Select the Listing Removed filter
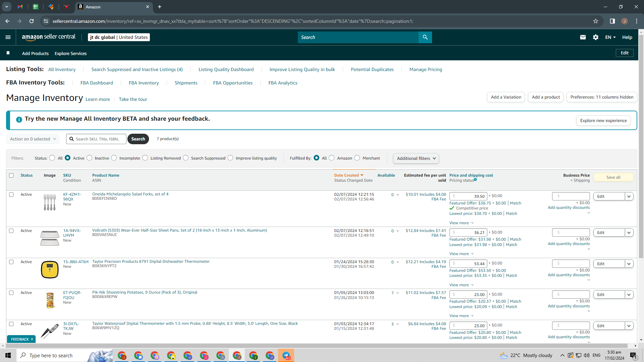 (x=145, y=158)
